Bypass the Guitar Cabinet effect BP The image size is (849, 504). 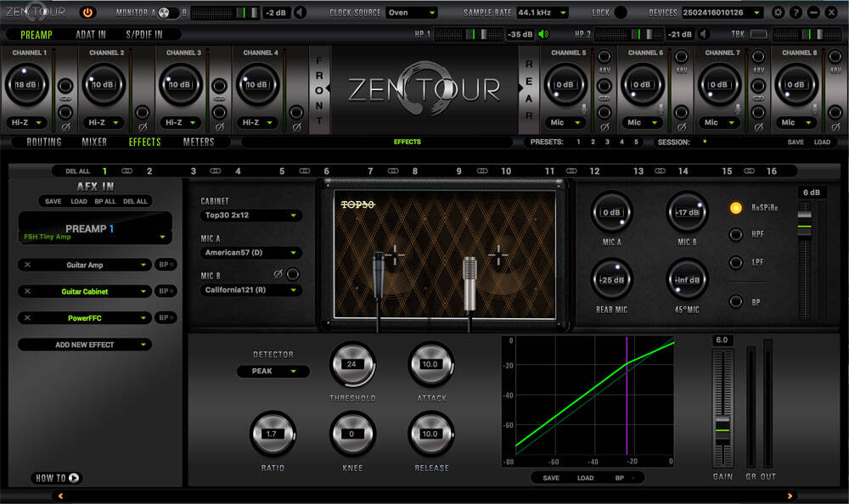coord(166,291)
